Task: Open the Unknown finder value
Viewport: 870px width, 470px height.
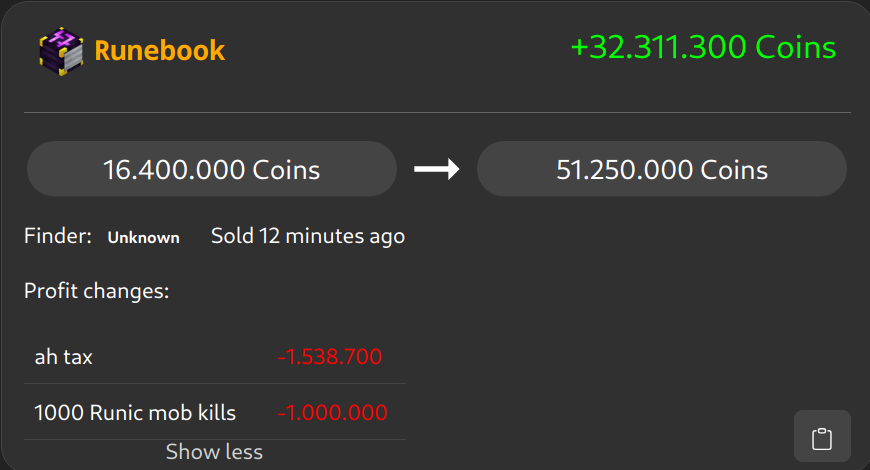Action: coord(144,238)
